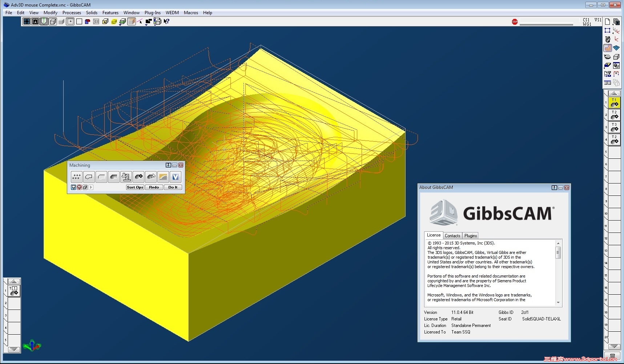Toggle the machining CAM palette button
Viewport: 624px width, 364px height.
point(607,48)
